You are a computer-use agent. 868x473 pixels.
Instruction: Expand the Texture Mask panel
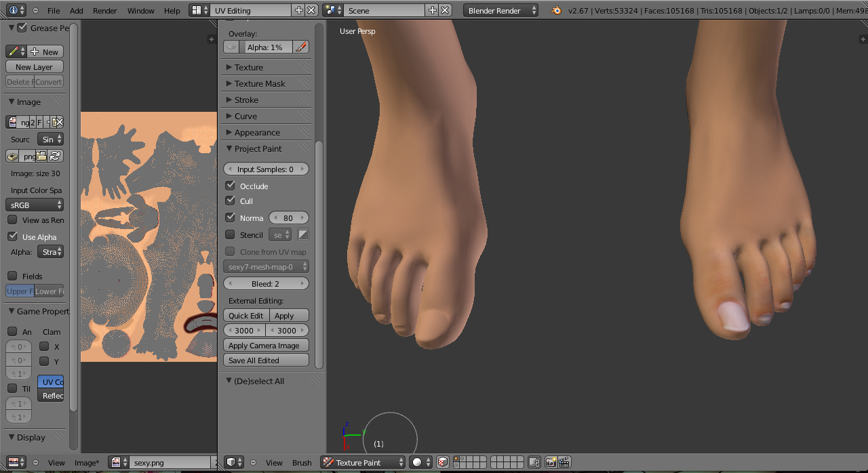260,83
